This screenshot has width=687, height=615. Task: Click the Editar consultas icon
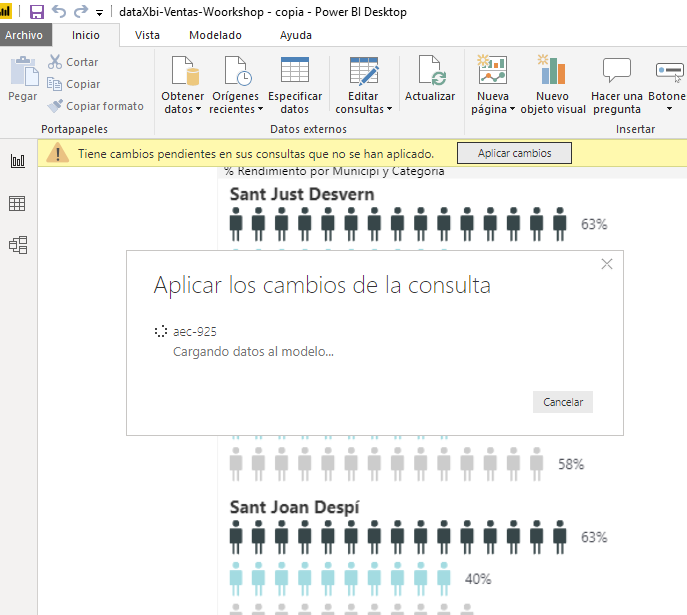[364, 71]
